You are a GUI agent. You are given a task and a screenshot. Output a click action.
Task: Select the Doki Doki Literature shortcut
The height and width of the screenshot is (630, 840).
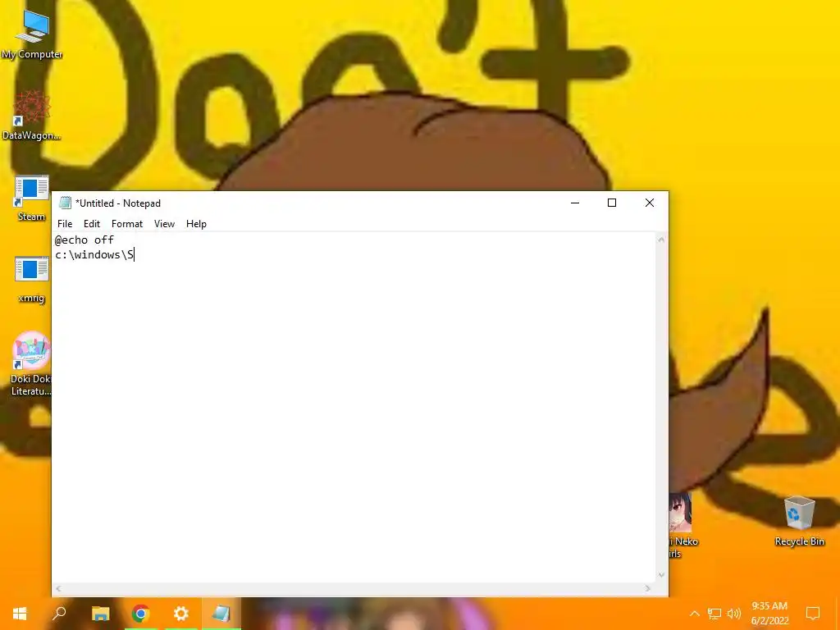31,364
